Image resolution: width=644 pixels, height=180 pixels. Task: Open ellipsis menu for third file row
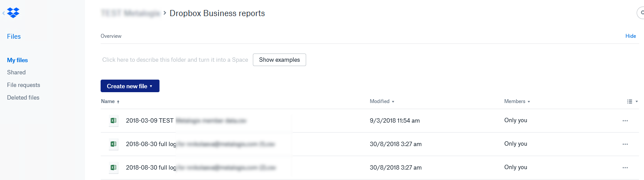(625, 167)
